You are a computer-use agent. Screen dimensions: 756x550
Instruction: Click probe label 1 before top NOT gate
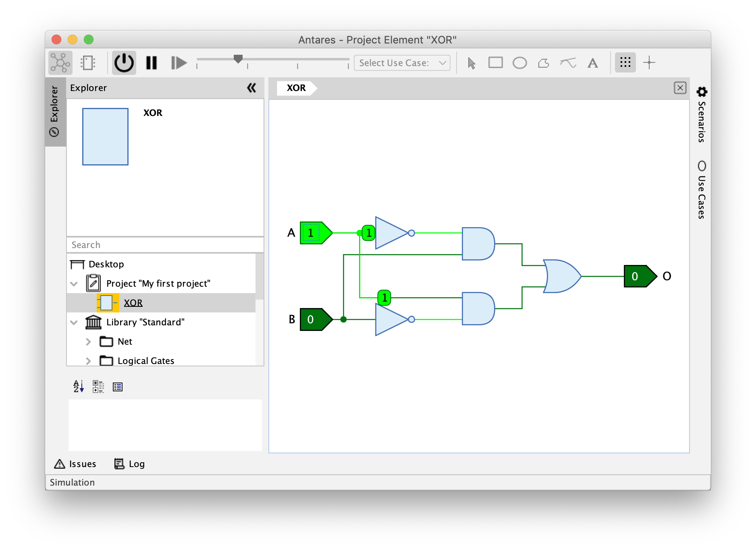[368, 233]
